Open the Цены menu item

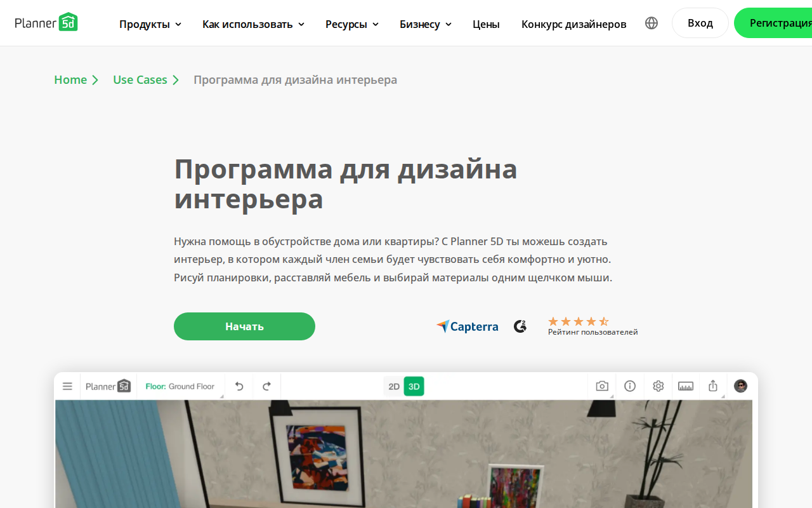point(486,24)
